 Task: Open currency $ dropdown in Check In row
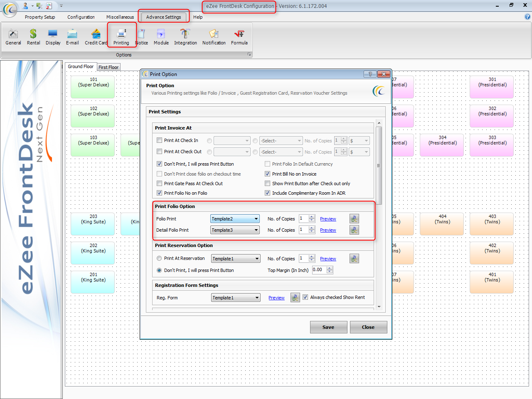coord(359,141)
